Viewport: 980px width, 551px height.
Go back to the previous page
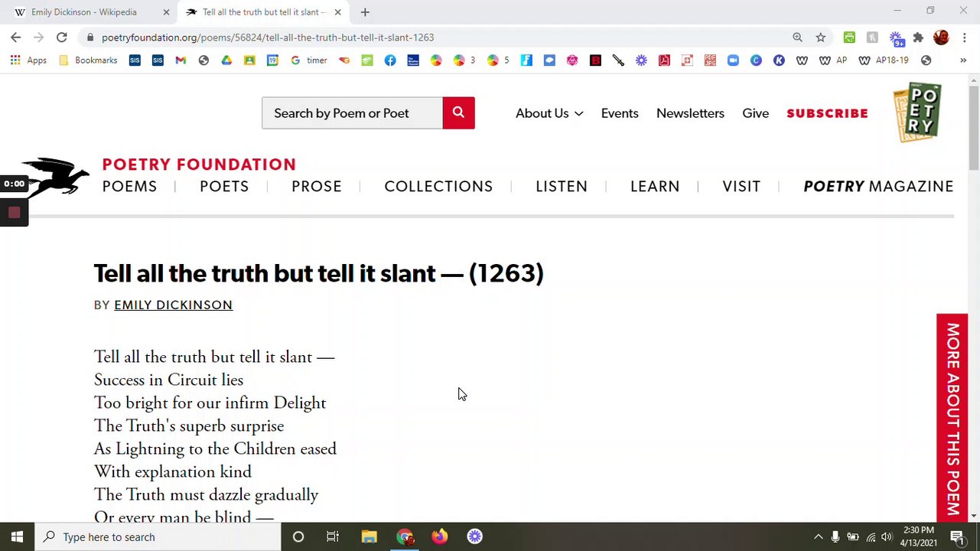(16, 37)
